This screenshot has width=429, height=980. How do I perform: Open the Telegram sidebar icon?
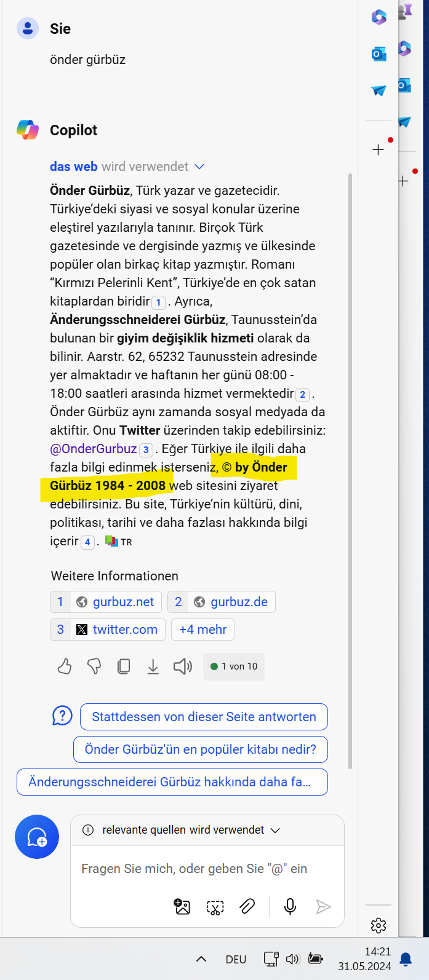[x=379, y=91]
